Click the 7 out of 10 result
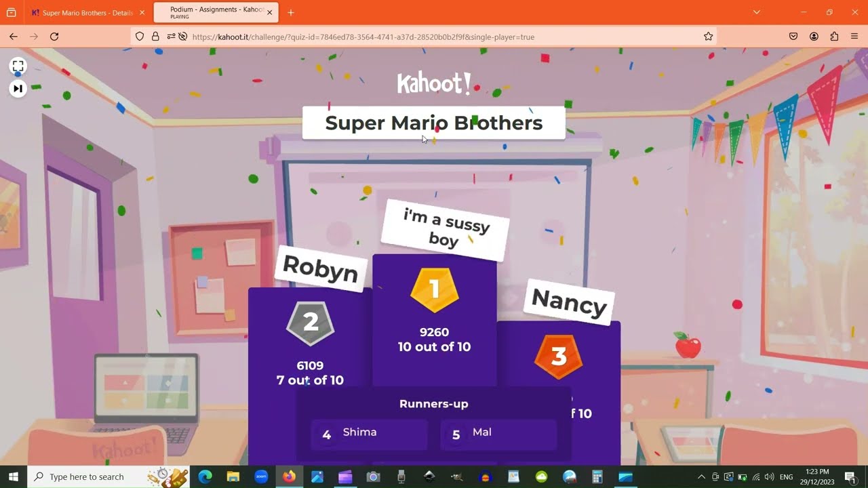868x488 pixels. (x=310, y=380)
